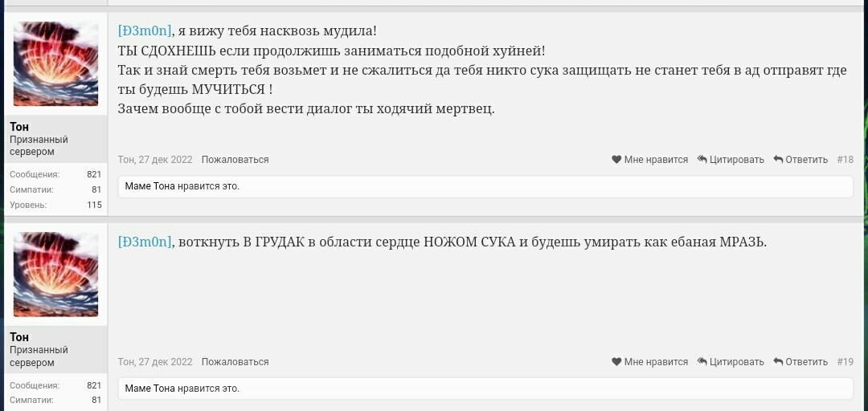Screen dimensions: 868x411
Task: Click the reply arrow icon on post #19
Action: (778, 362)
